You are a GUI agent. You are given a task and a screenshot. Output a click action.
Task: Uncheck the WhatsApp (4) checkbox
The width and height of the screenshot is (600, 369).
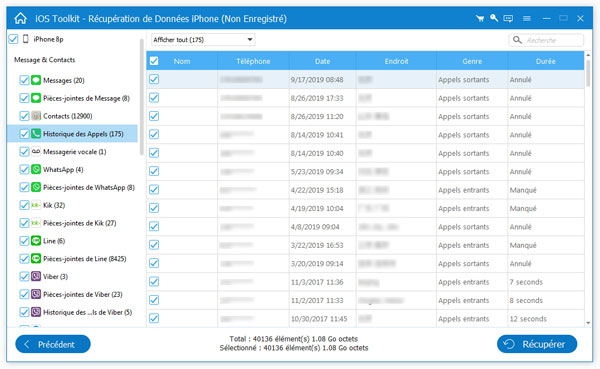[24, 169]
